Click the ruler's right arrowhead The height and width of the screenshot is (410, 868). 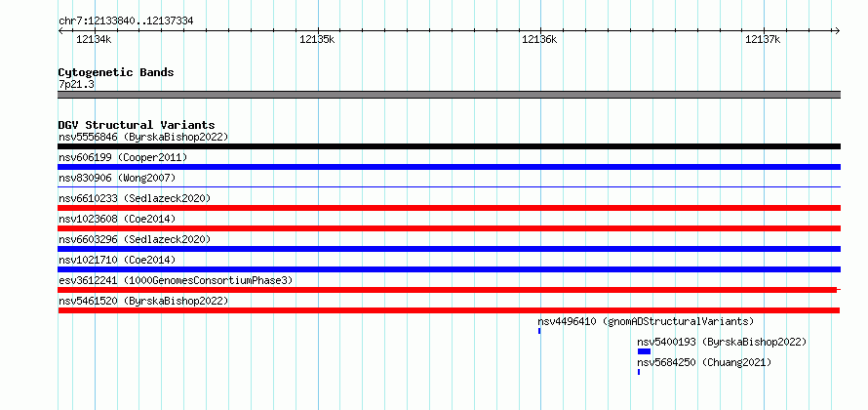837,31
